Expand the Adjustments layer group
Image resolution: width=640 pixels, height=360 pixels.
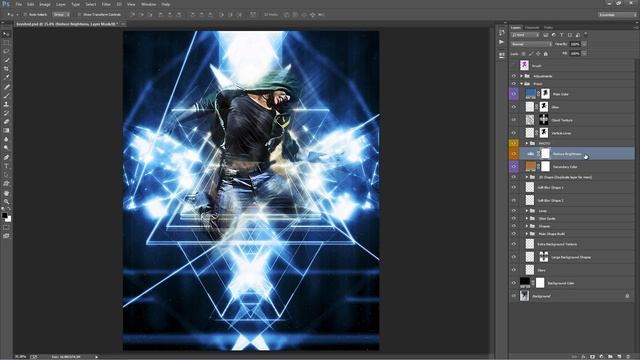coord(521,76)
